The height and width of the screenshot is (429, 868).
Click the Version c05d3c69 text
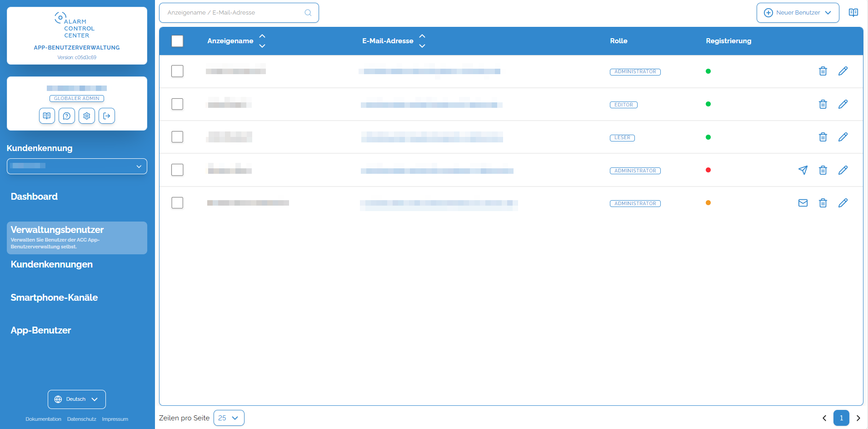pyautogui.click(x=77, y=57)
